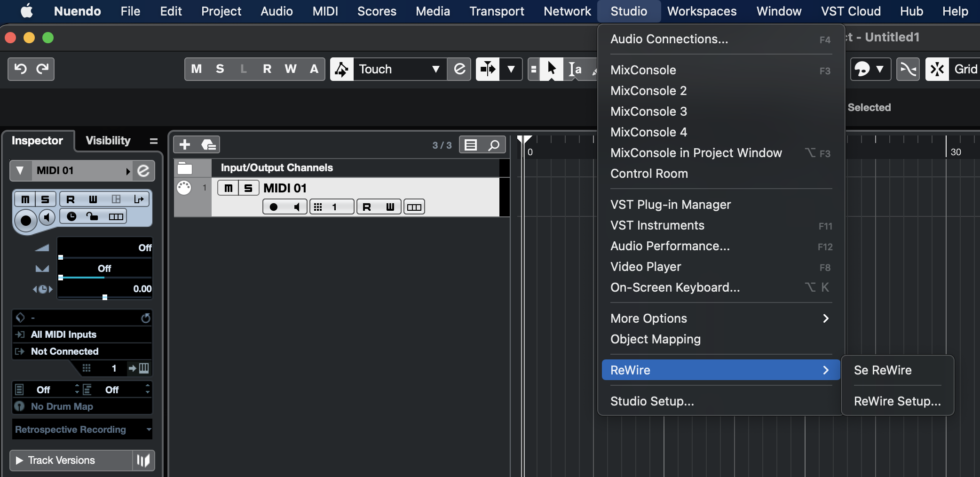This screenshot has height=477, width=980.
Task: Click the Edit Channel Settings icon in Inspector
Action: tap(143, 171)
